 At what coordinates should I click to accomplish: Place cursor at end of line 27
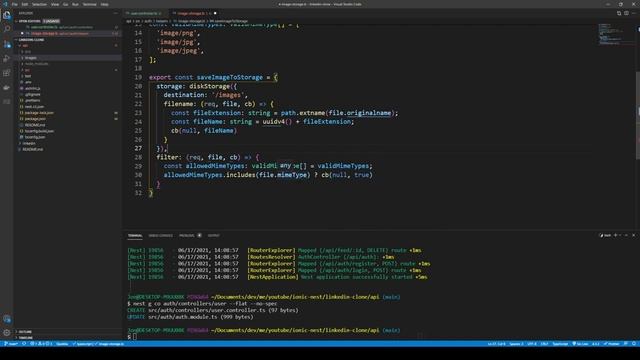coord(167,149)
